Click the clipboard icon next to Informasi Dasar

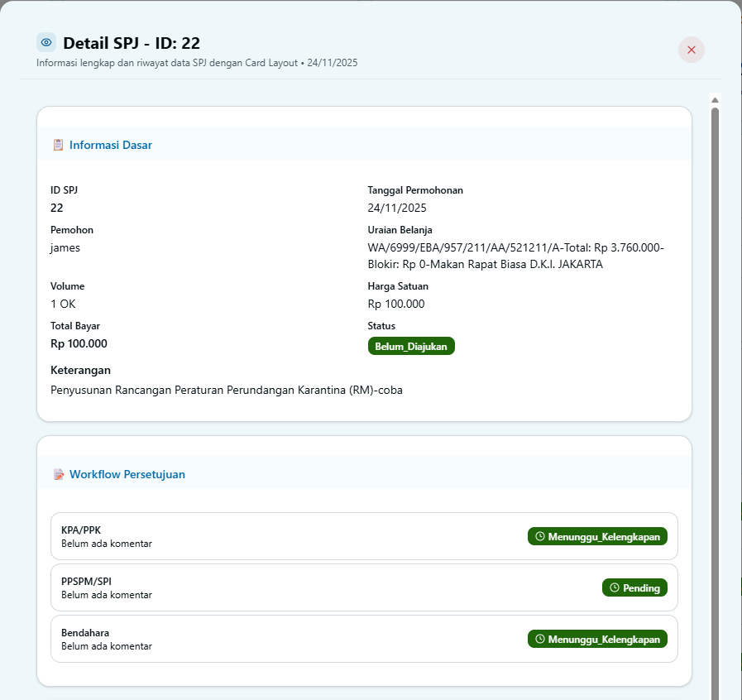58,145
